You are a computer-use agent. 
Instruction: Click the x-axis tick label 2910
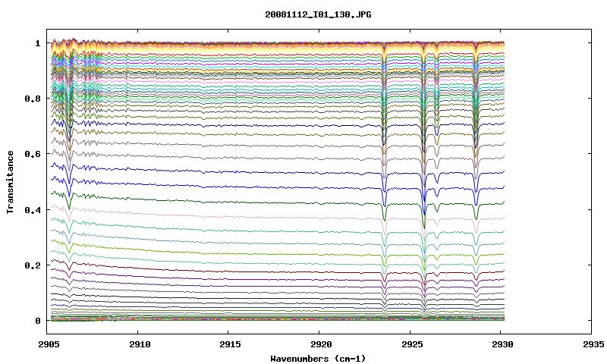click(x=140, y=344)
